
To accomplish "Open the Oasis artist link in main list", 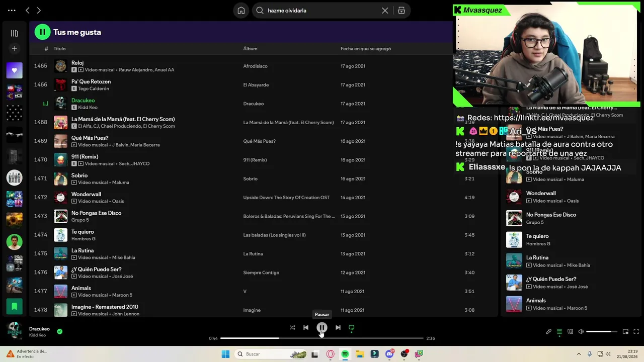I will click(x=118, y=201).
